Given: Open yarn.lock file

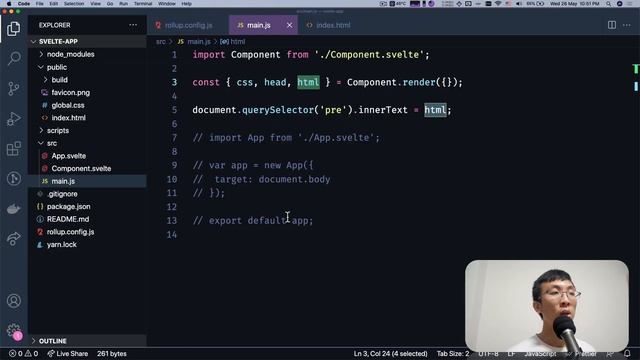Looking at the screenshot, I should tap(87, 244).
